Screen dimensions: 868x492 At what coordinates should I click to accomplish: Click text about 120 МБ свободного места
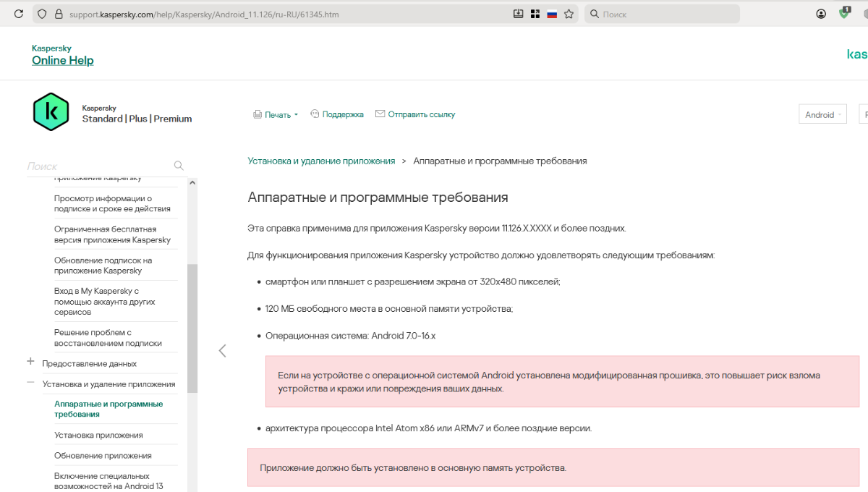pos(389,309)
